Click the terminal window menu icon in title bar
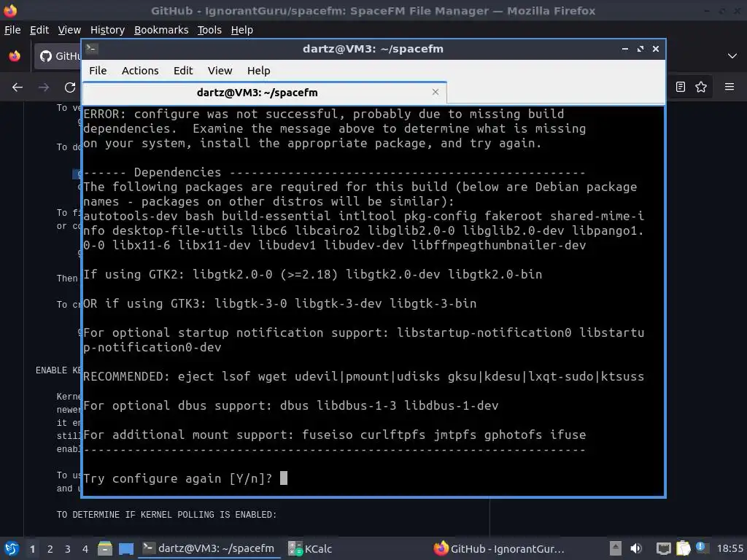This screenshot has height=560, width=747. (x=92, y=48)
